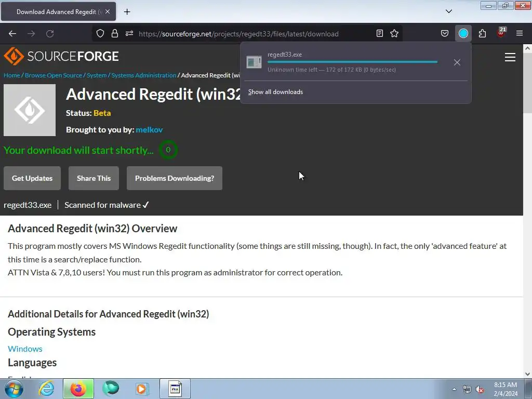Open site permissions icon in address bar
532x399 pixels.
tap(129, 34)
